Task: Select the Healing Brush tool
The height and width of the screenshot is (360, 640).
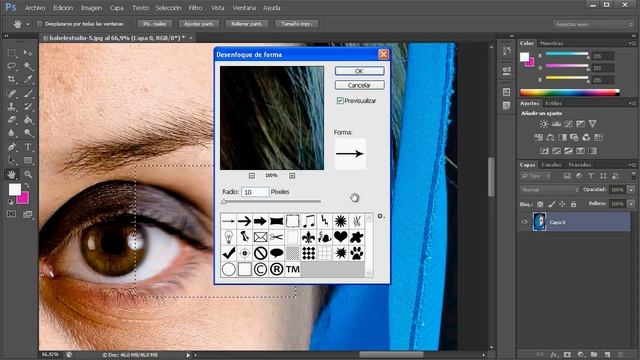Action: 11,93
